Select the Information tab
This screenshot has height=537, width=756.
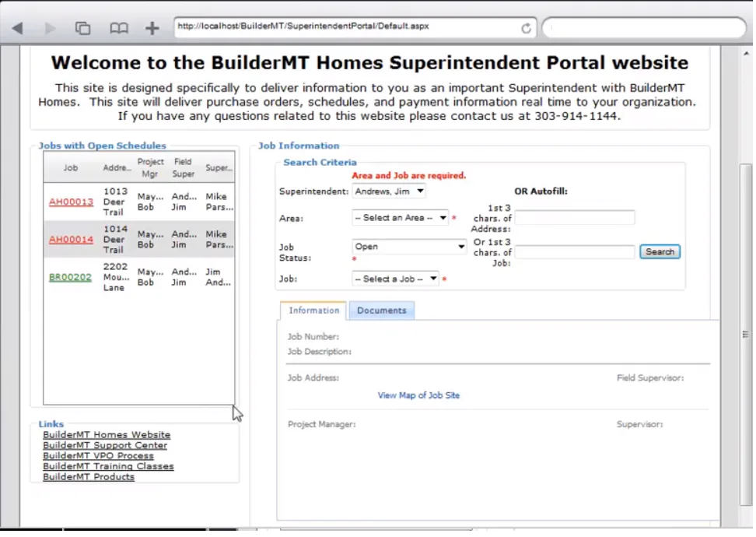coord(314,311)
